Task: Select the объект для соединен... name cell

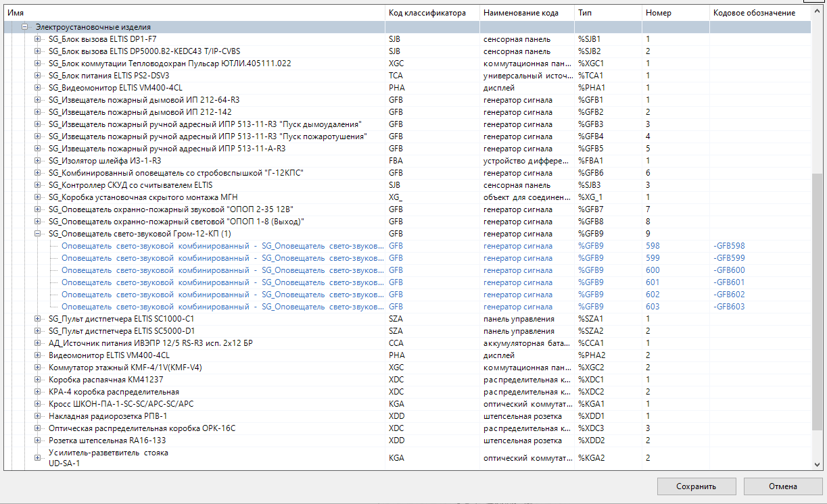Action: click(x=527, y=197)
